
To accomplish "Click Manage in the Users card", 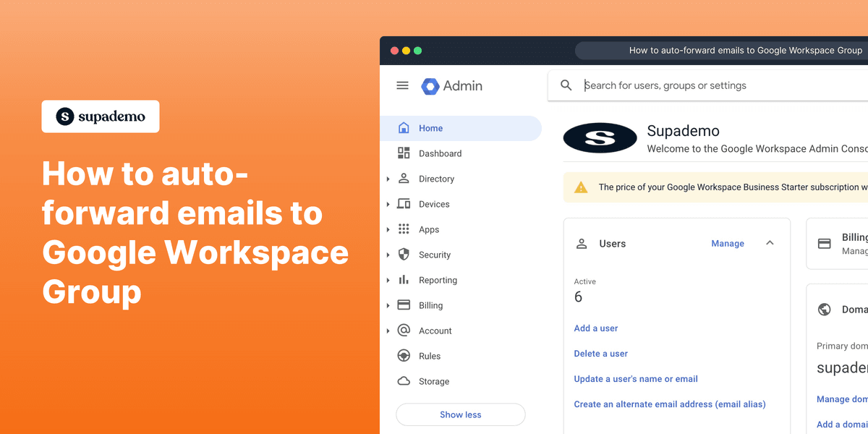I will click(728, 243).
